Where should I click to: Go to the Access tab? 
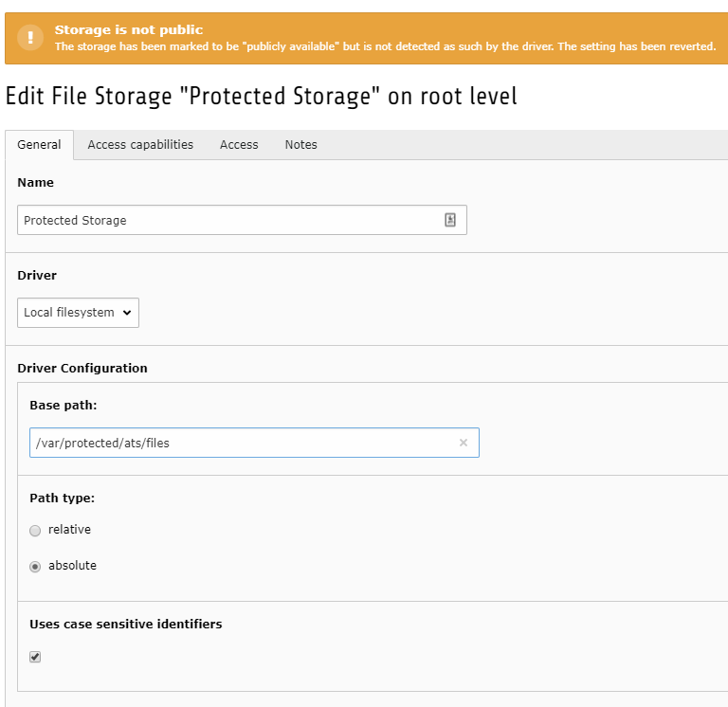[x=239, y=145]
